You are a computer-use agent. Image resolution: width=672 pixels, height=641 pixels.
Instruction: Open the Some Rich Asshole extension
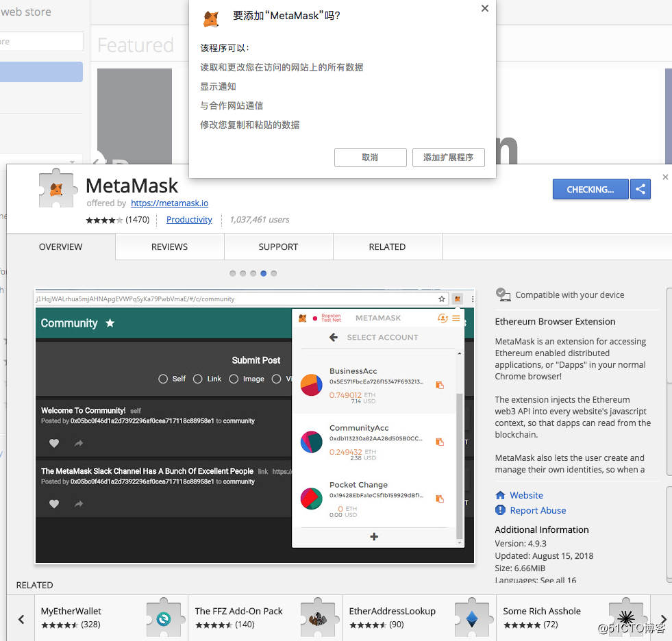click(x=573, y=618)
